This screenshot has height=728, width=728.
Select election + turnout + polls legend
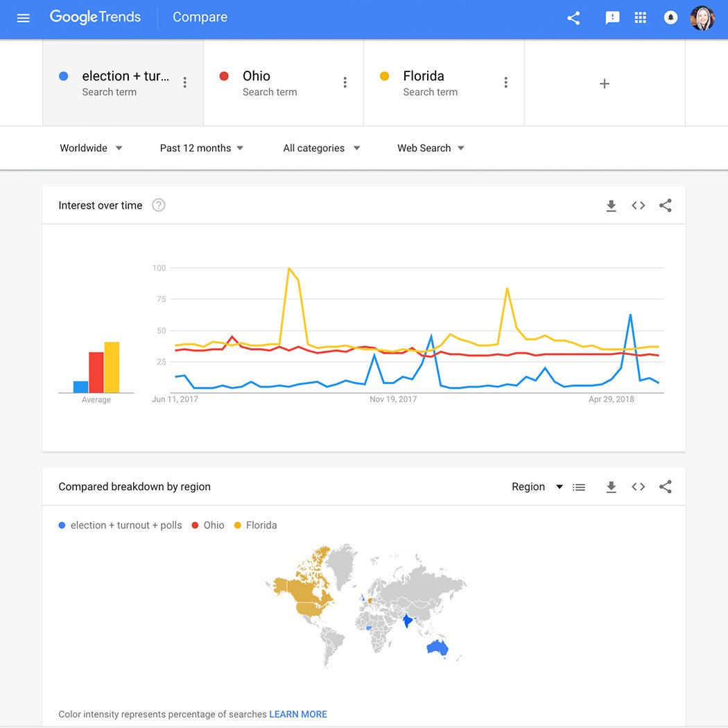click(120, 525)
